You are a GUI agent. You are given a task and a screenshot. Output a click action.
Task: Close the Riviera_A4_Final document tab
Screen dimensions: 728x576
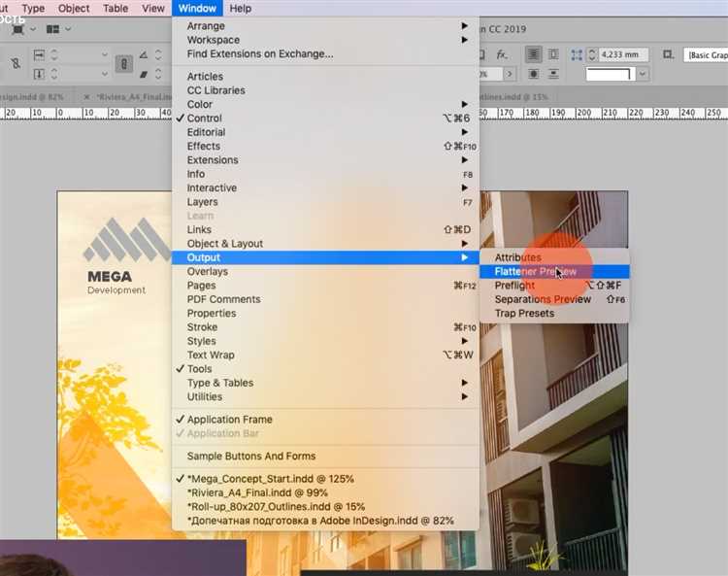pyautogui.click(x=87, y=97)
